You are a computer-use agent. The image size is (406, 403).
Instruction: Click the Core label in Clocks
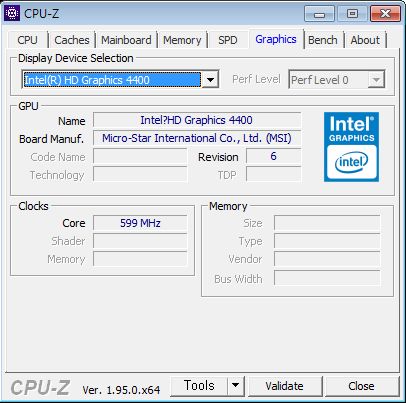point(74,223)
